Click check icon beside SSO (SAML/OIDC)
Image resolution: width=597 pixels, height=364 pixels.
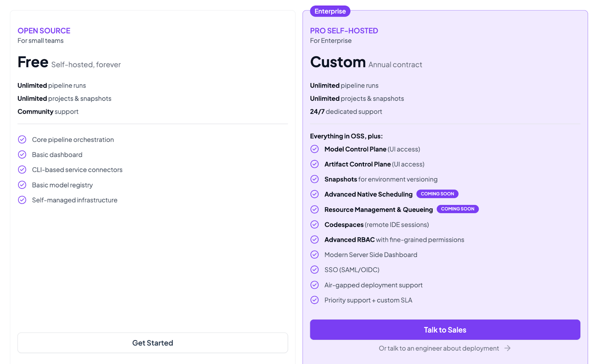point(315,270)
